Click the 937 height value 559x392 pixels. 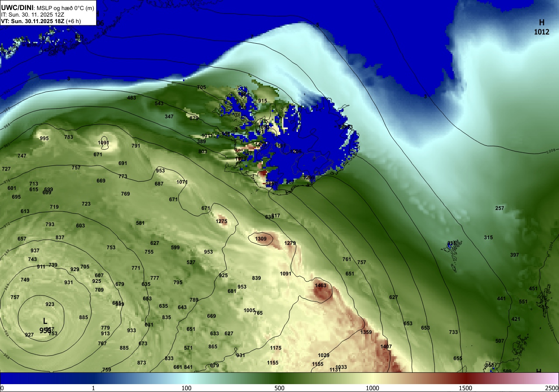click(x=35, y=251)
